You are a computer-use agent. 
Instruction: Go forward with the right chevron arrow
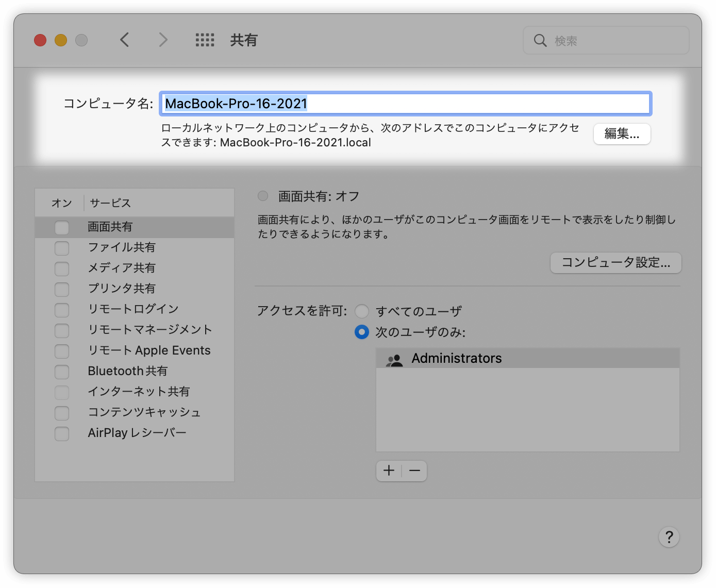point(163,40)
